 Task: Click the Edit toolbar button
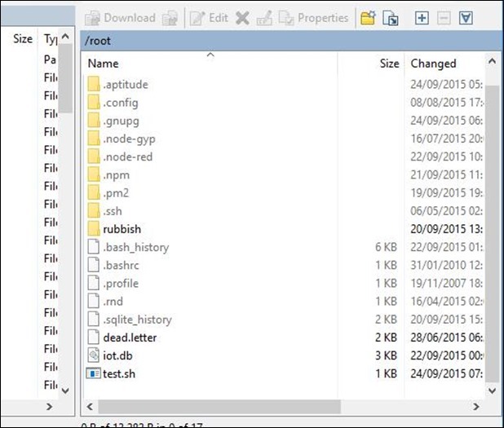pyautogui.click(x=209, y=18)
